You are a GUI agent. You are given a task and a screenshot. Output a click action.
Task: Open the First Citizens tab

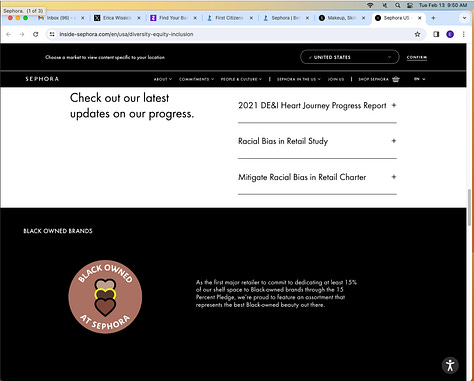[229, 18]
